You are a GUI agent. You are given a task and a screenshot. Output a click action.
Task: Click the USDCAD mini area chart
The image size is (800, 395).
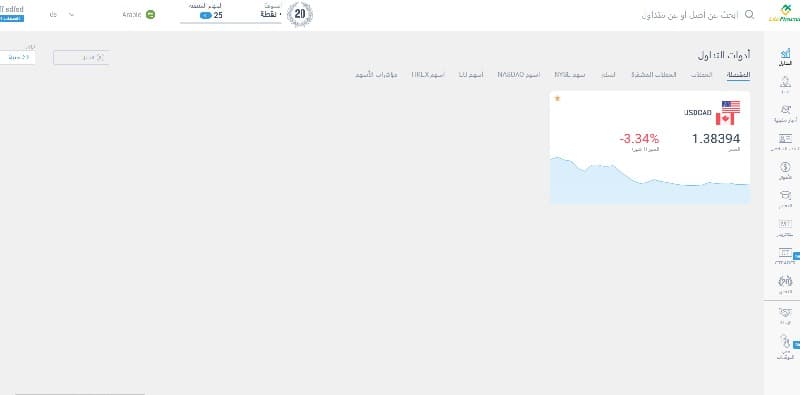click(649, 181)
